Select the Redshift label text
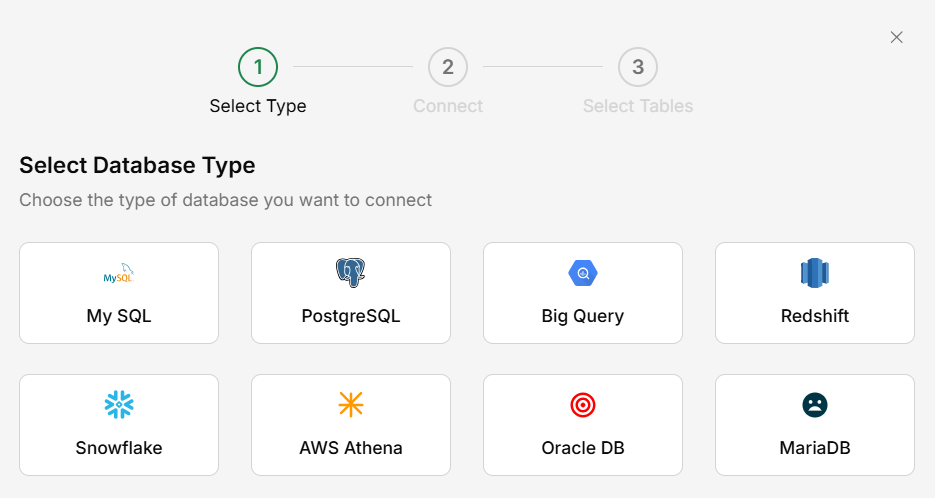Screen dimensions: 935x498 [x=815, y=316]
